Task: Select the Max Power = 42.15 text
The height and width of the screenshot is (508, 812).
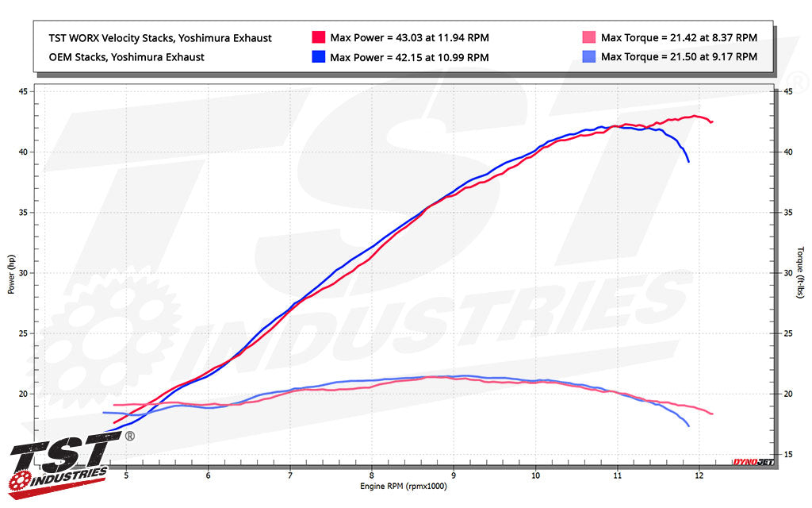Action: pos(409,57)
